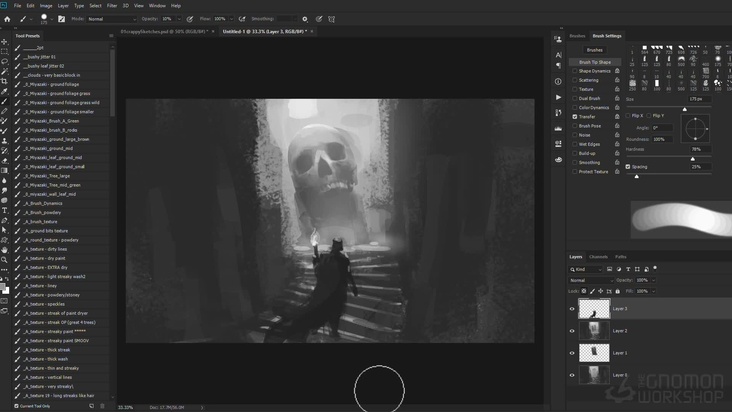The width and height of the screenshot is (732, 412).
Task: Click the Home icon in options bar
Action: (x=7, y=19)
